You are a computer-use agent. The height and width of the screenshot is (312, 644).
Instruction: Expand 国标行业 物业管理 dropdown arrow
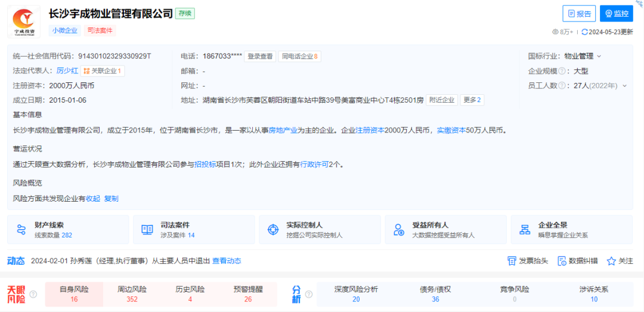point(599,56)
